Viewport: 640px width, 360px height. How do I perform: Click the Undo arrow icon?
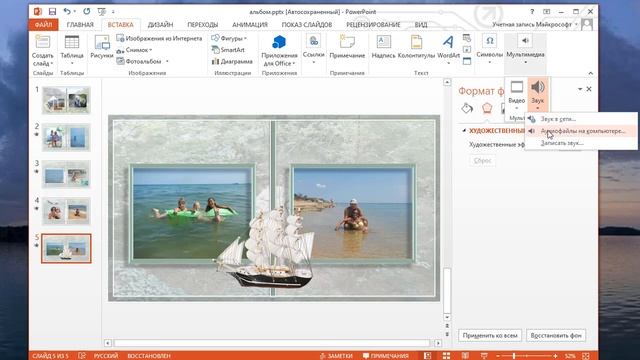[x=67, y=11]
